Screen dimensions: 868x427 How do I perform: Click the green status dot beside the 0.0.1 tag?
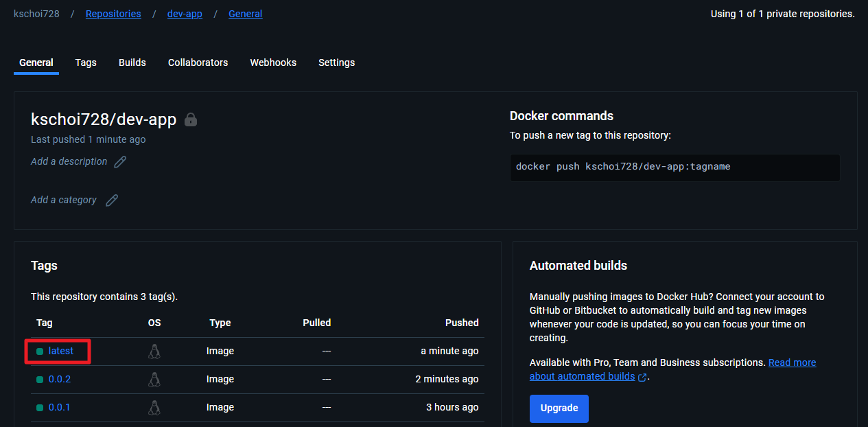40,408
